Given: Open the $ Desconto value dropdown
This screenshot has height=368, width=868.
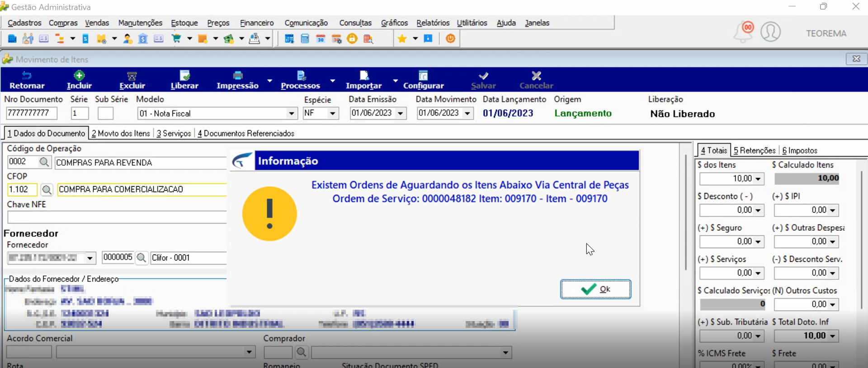Looking at the screenshot, I should pyautogui.click(x=758, y=210).
